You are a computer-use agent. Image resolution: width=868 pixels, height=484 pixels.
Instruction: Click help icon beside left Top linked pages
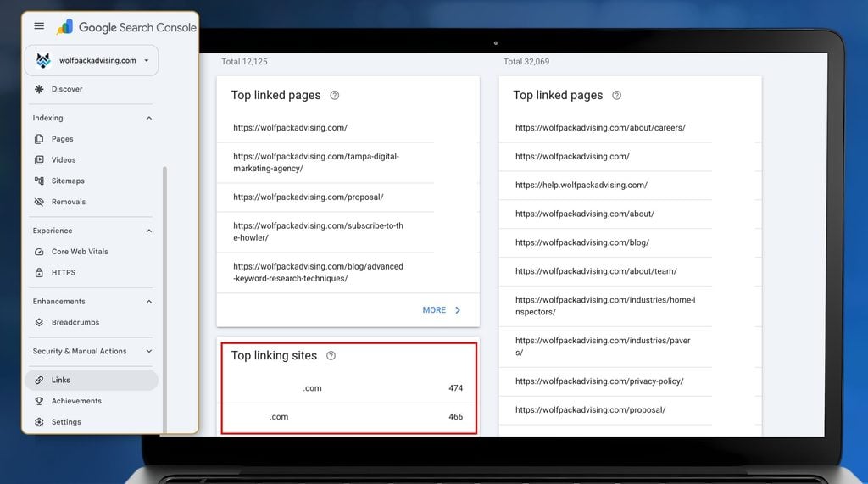click(x=334, y=95)
